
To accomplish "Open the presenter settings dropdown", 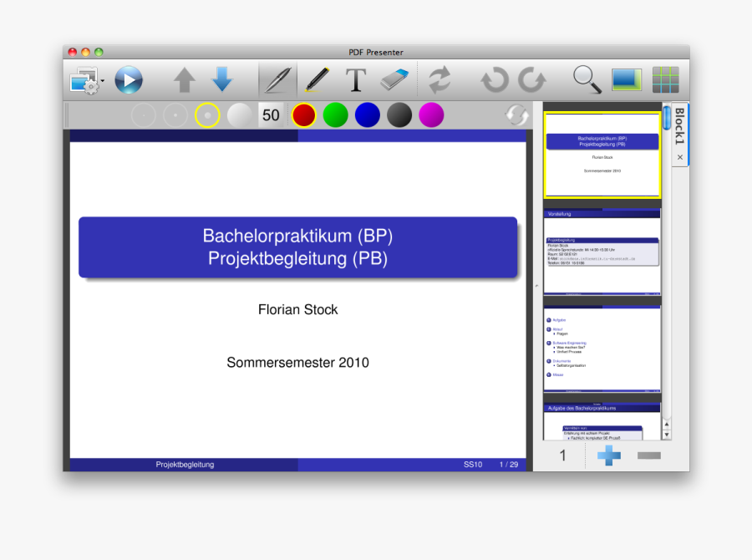I will 85,79.
